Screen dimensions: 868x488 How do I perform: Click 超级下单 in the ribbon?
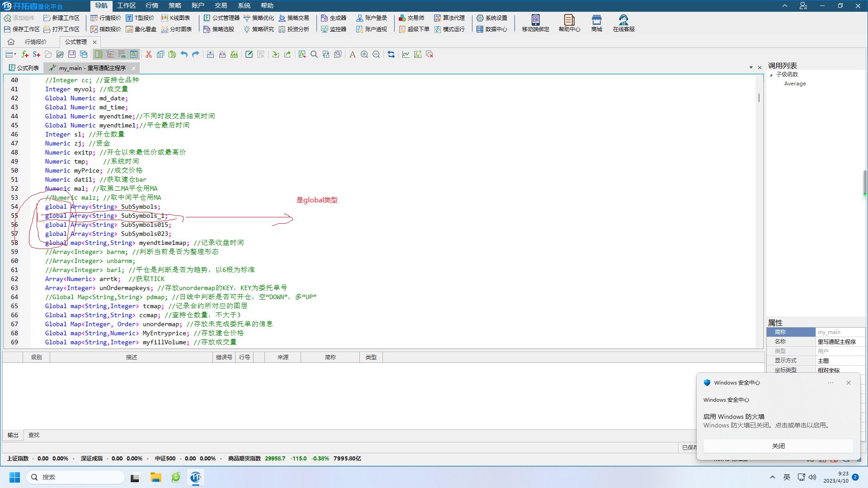pyautogui.click(x=414, y=29)
